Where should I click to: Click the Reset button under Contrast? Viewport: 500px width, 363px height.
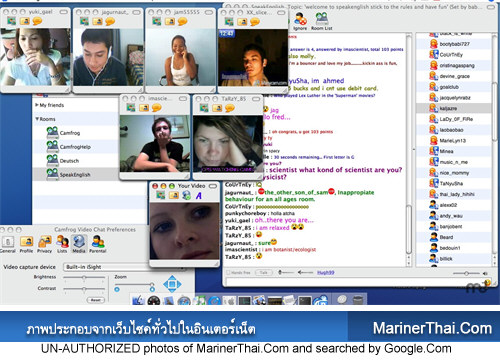point(96,300)
